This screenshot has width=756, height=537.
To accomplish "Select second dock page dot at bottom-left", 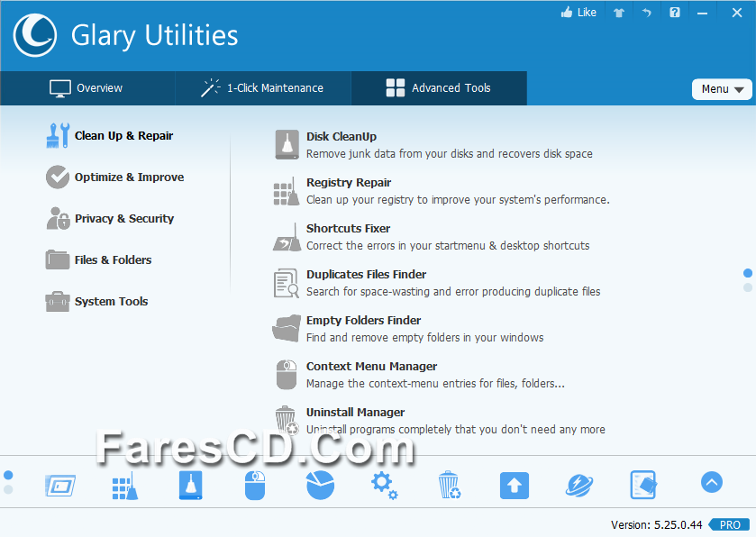I will pyautogui.click(x=8, y=489).
